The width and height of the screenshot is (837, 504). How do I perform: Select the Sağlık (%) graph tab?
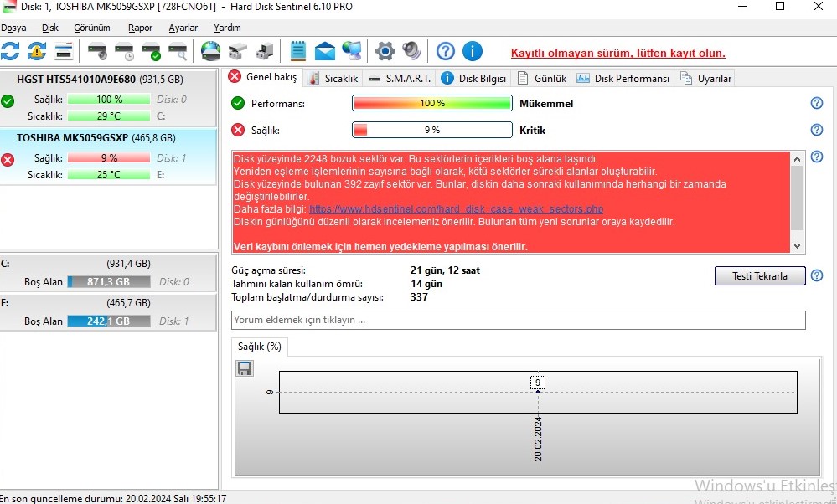coord(260,347)
